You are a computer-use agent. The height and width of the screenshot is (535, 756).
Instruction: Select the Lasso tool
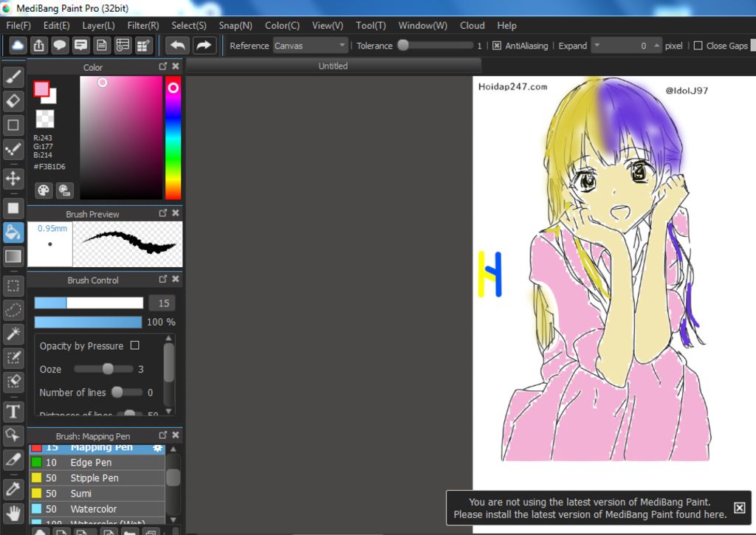tap(13, 310)
